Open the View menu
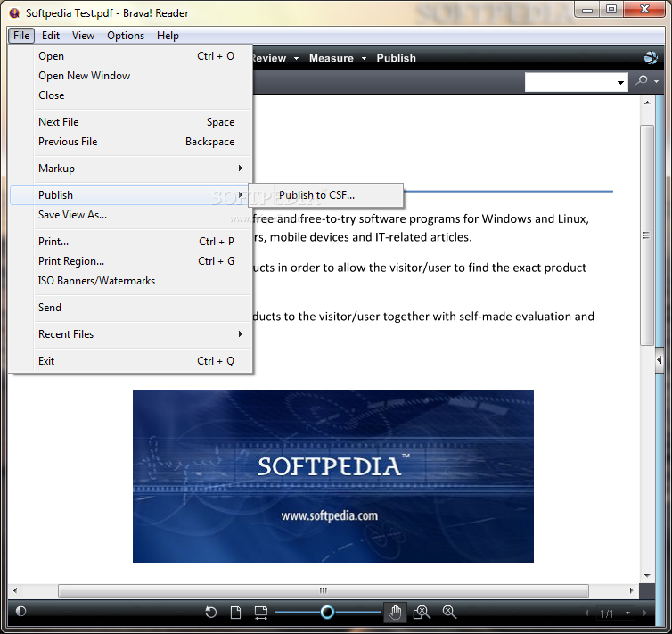The width and height of the screenshot is (672, 634). pyautogui.click(x=83, y=36)
